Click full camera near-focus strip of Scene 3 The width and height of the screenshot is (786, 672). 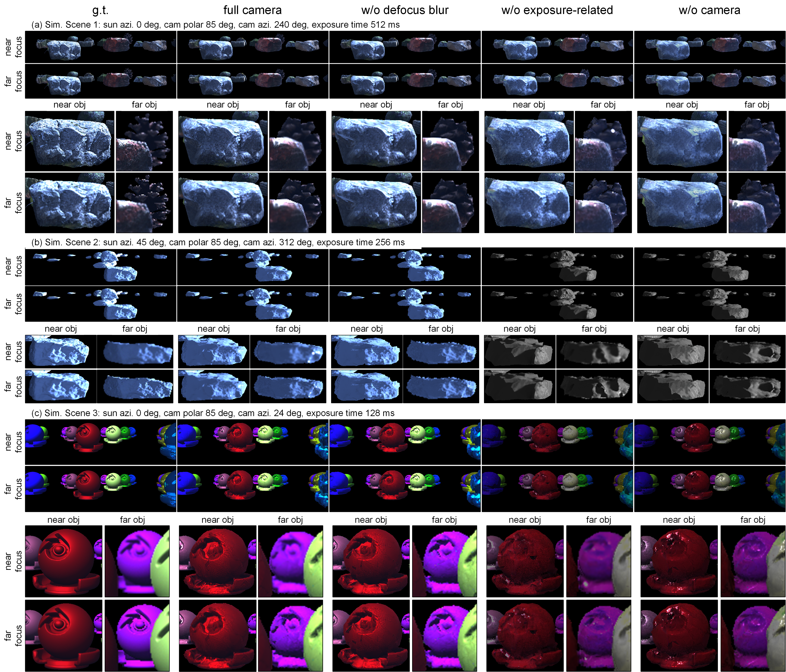[253, 442]
